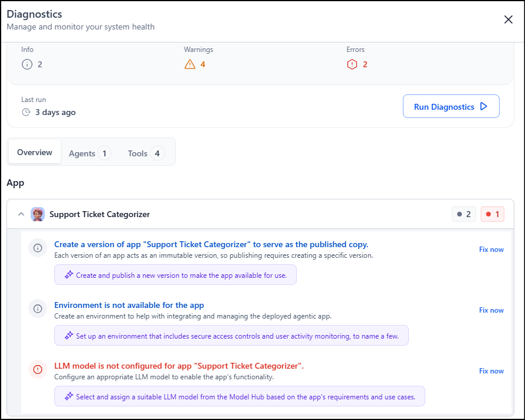Click Fix now for Environment not available
The height and width of the screenshot is (420, 525).
pyautogui.click(x=491, y=310)
